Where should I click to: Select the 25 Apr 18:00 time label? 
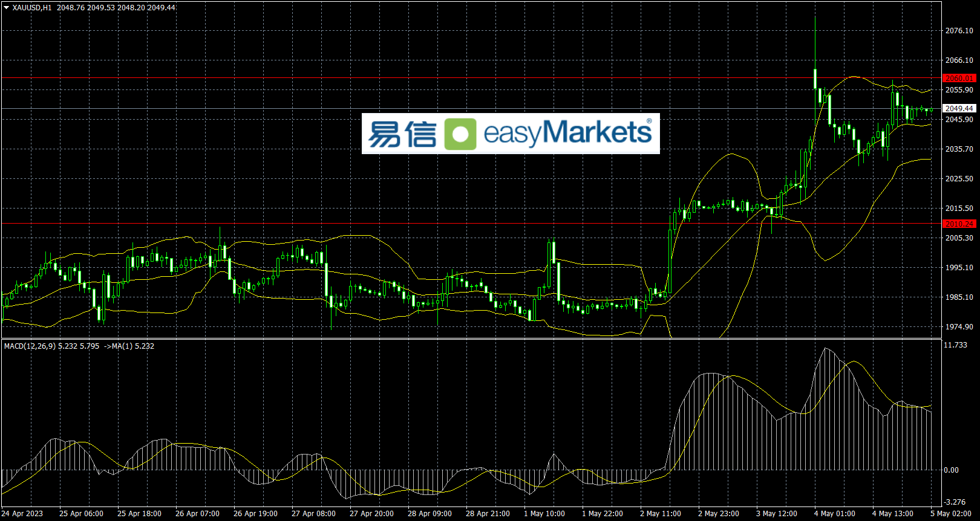pyautogui.click(x=139, y=514)
